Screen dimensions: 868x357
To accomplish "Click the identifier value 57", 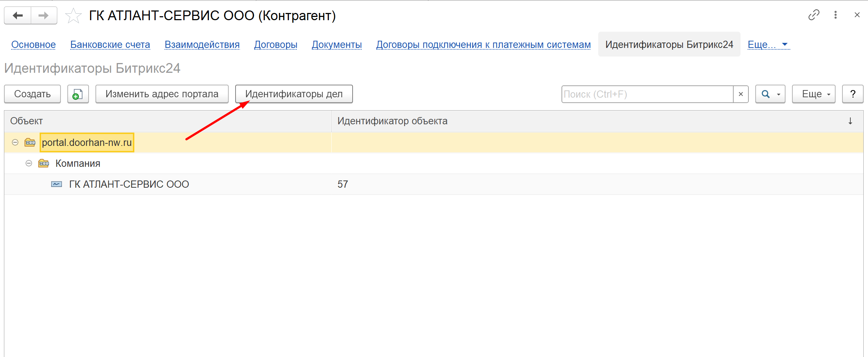I will (343, 184).
